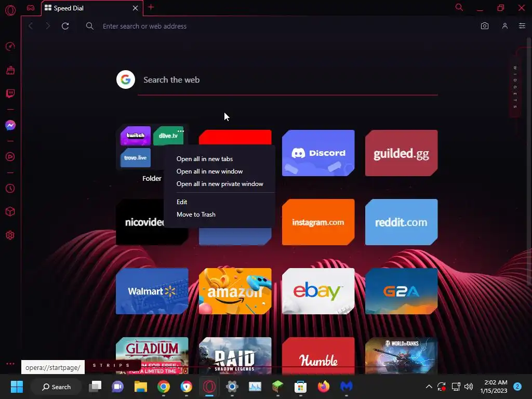Close the Speed Dial tab
532x399 pixels.
136,8
